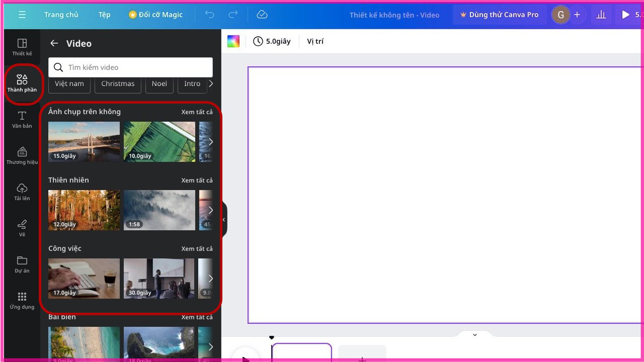This screenshot has width=644, height=362.
Task: Open the G account avatar
Action: 560,15
